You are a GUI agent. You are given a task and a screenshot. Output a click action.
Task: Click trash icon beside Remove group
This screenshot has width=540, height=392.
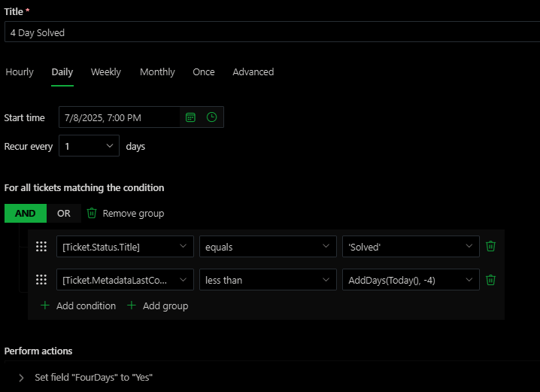pyautogui.click(x=92, y=213)
